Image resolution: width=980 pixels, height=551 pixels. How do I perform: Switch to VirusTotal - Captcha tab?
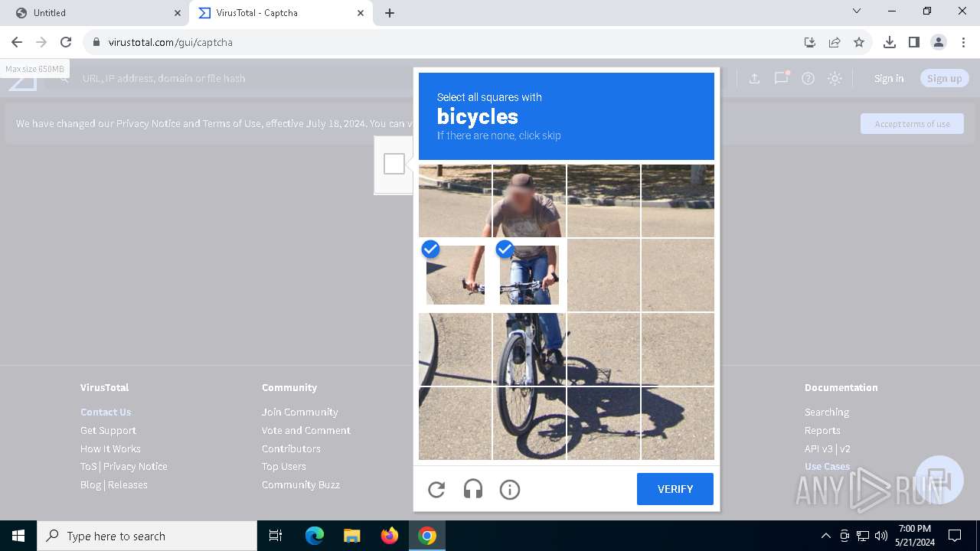coord(282,13)
